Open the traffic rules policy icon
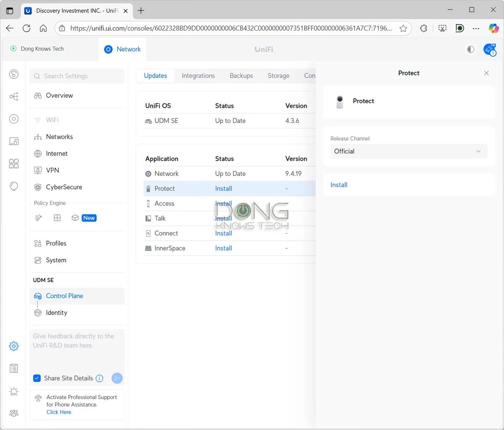 (39, 218)
